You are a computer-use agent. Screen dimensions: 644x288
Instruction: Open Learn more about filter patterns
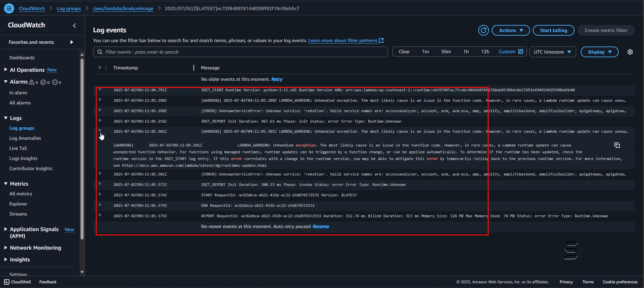click(343, 40)
